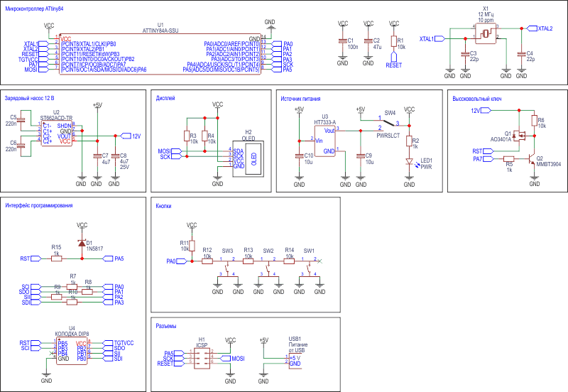568x392 pixels.
Task: Click the XTAL2 net label flag
Action: (540, 28)
